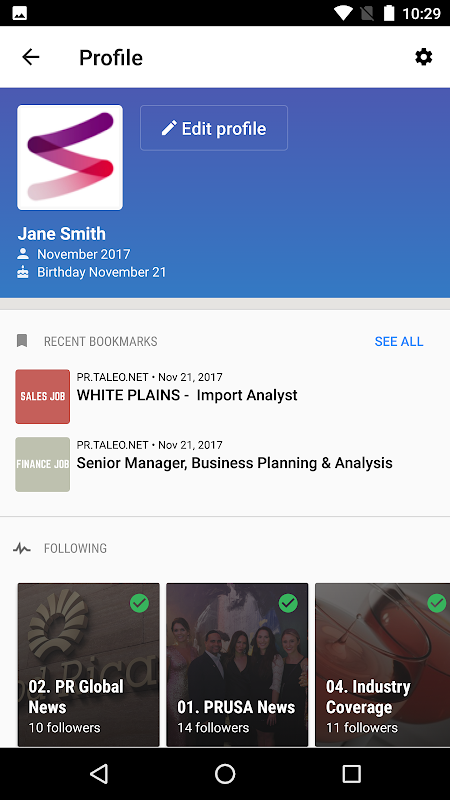The height and width of the screenshot is (800, 450).
Task: Tap Android back navigation button
Action: pos(99,773)
